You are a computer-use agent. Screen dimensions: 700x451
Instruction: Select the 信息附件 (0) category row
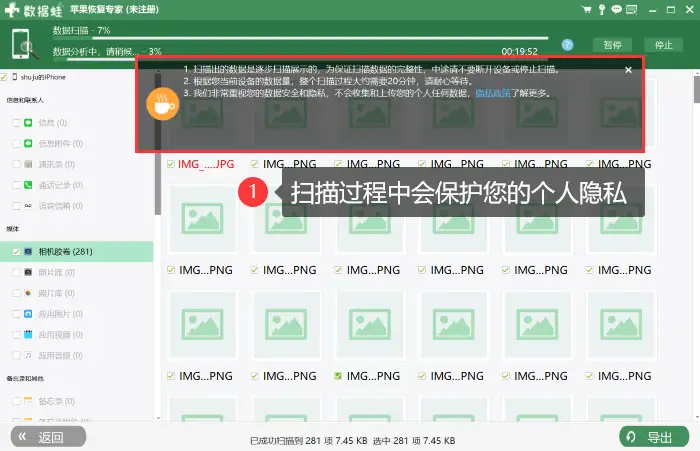76,143
